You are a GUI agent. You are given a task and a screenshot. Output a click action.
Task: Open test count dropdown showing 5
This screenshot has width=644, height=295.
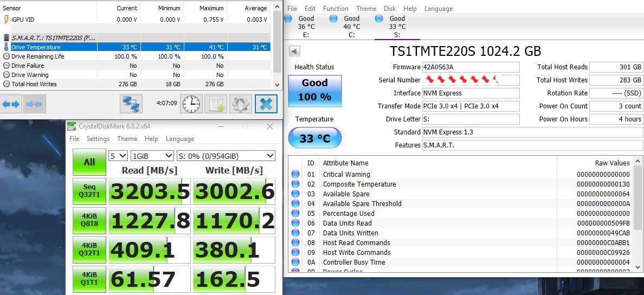coord(118,156)
